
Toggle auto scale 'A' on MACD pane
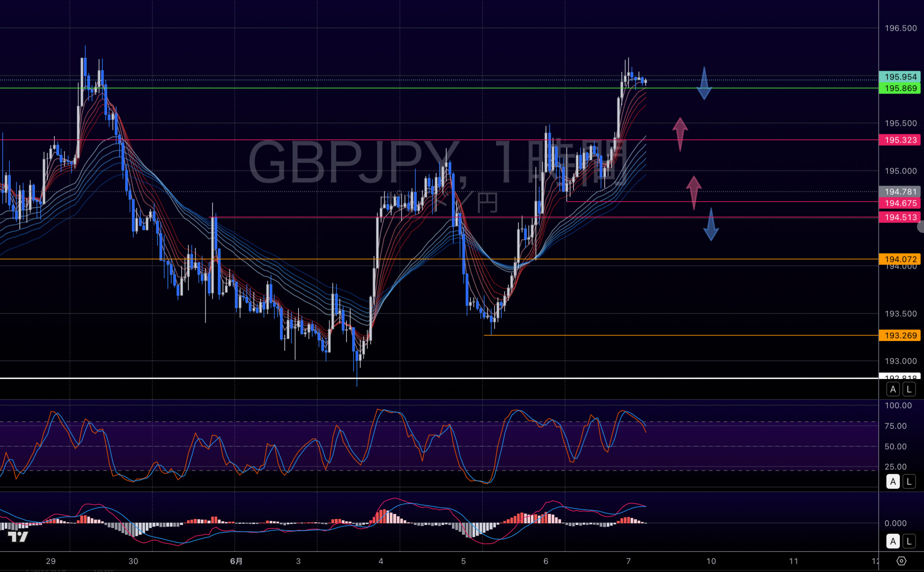[893, 541]
